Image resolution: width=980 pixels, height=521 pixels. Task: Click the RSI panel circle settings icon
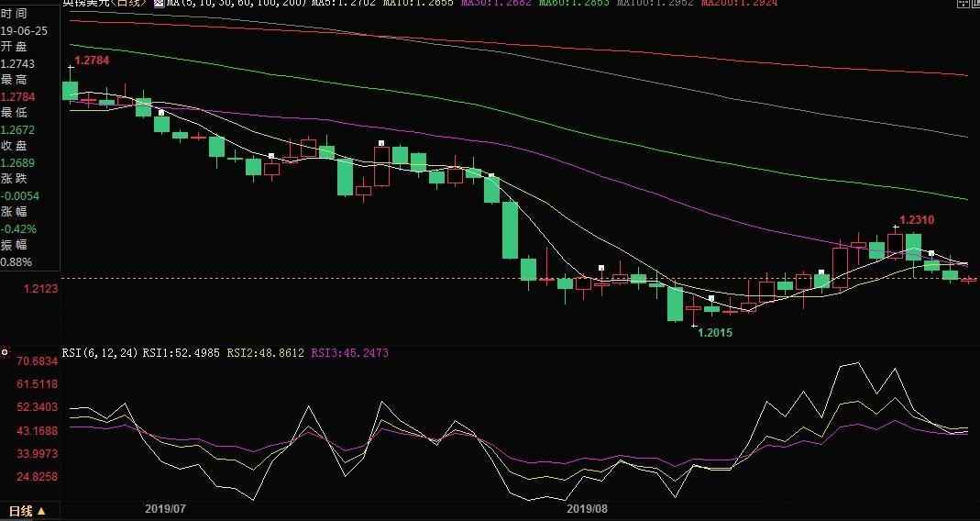(6, 351)
